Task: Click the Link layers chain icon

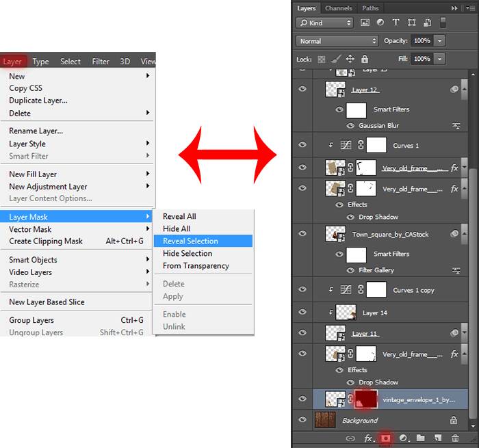Action: pyautogui.click(x=350, y=438)
